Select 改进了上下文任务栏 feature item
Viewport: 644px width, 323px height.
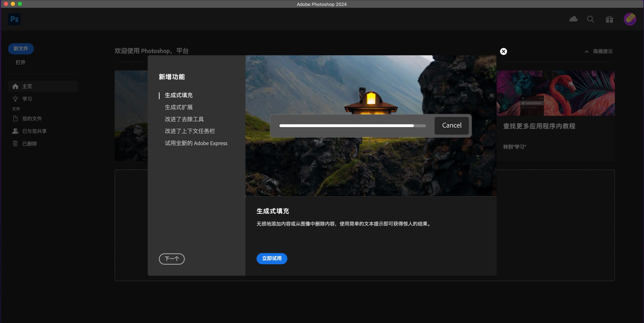tap(190, 131)
